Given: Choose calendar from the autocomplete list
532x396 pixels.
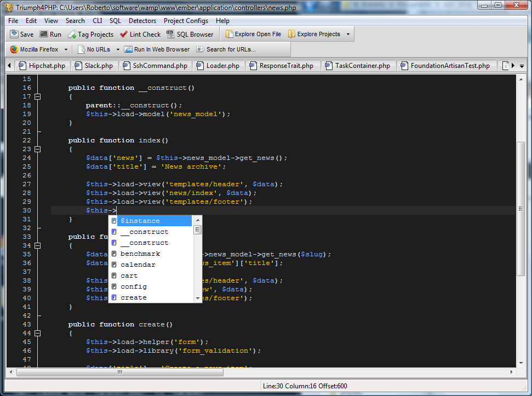Looking at the screenshot, I should (x=151, y=265).
